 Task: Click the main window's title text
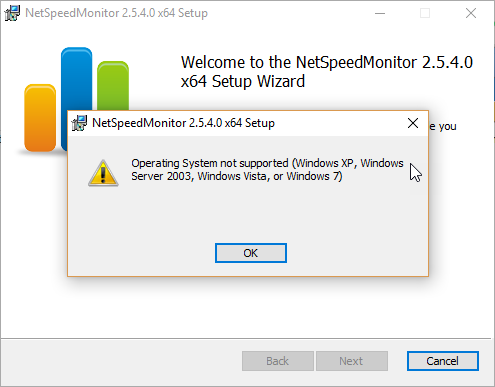tap(116, 13)
